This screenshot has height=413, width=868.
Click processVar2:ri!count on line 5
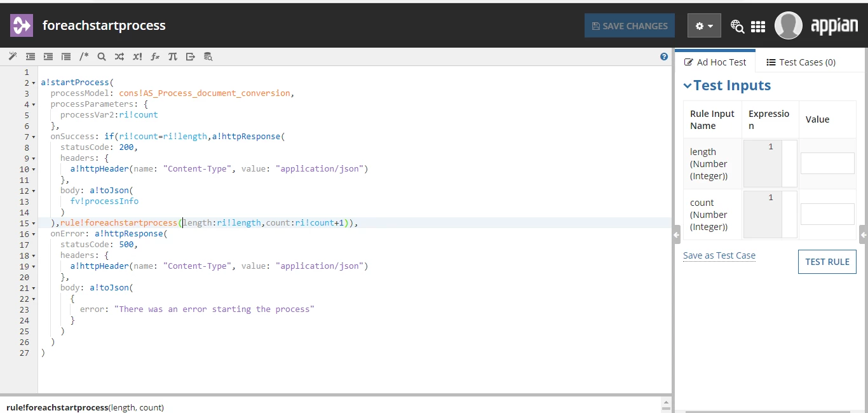[x=109, y=115]
